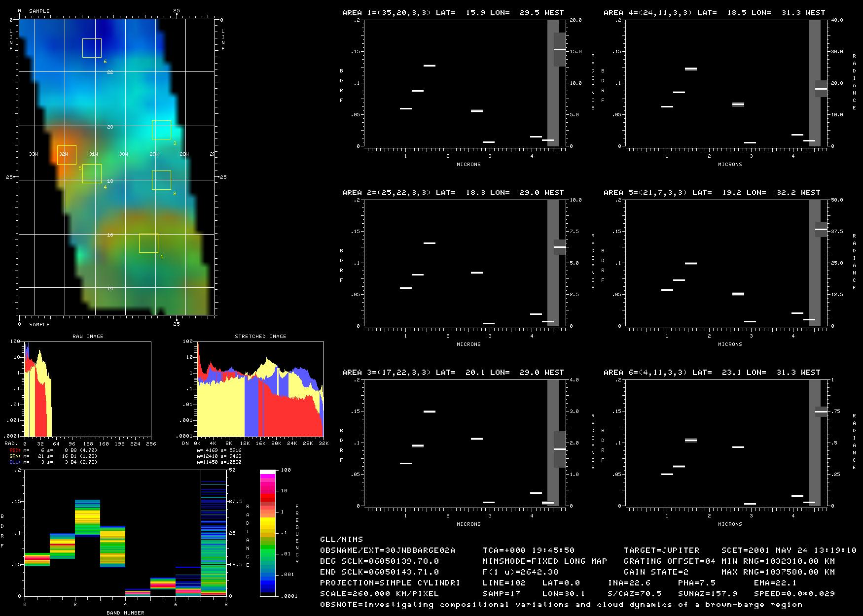Click the BEG SCLK=06050139.78.0 value
The image size is (863, 616).
pos(379,561)
